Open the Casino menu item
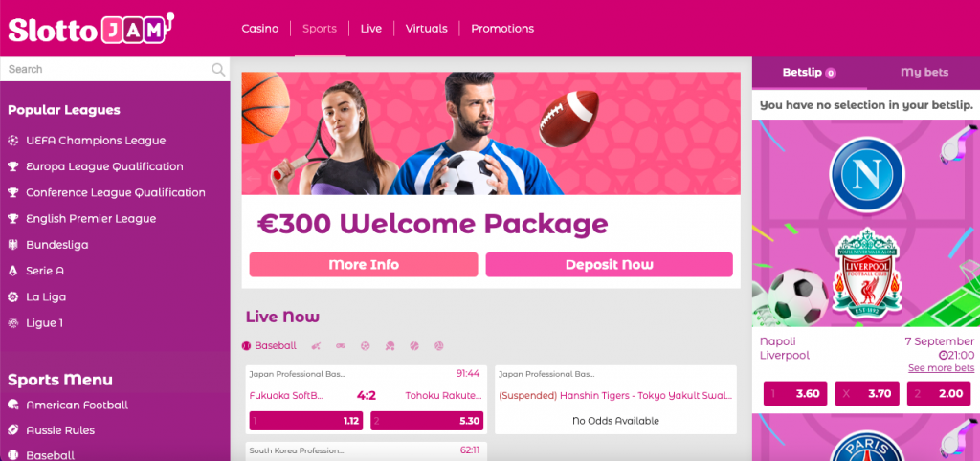The width and height of the screenshot is (980, 461). click(260, 28)
